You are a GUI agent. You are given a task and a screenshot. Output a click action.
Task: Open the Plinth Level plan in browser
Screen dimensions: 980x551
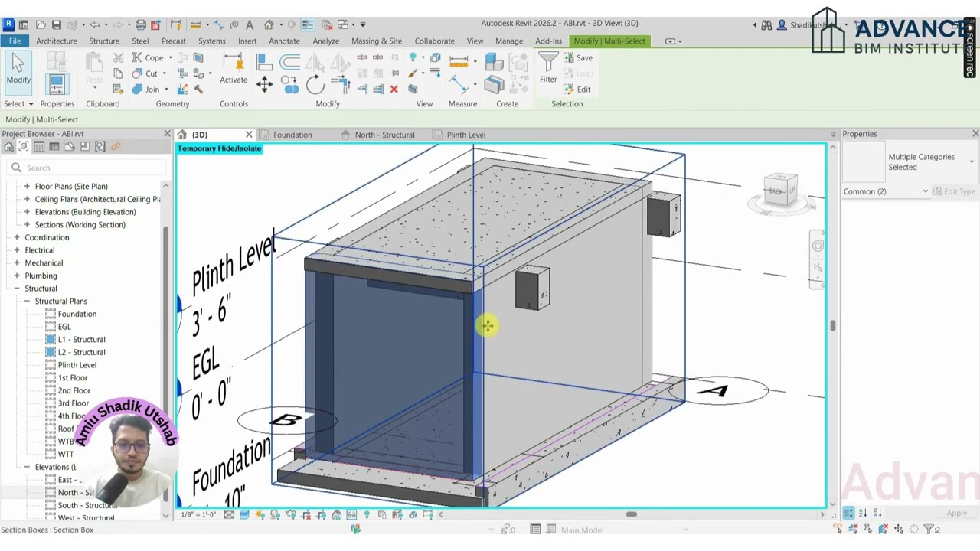click(77, 365)
